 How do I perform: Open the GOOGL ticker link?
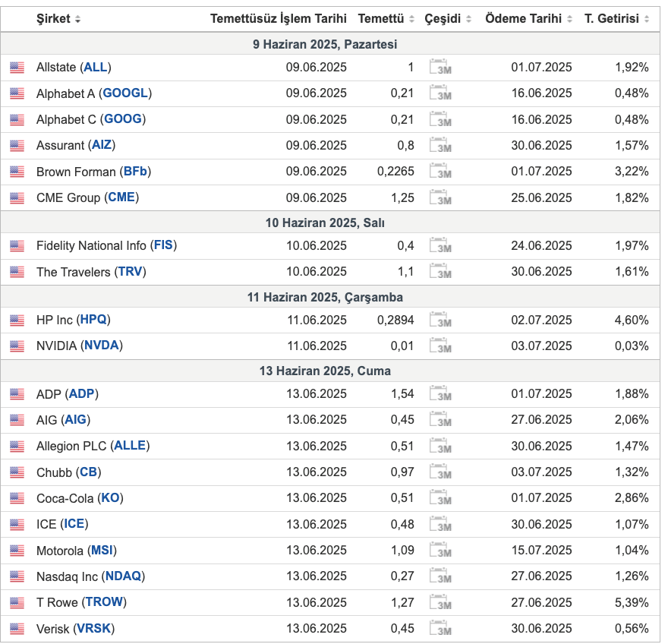[125, 93]
